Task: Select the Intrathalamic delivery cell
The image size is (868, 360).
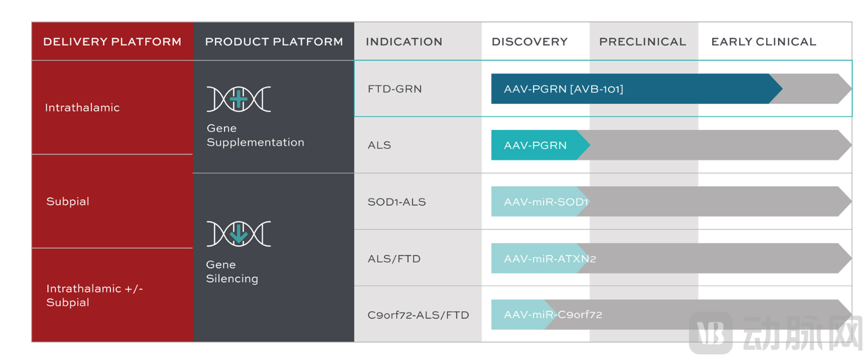Action: point(82,107)
